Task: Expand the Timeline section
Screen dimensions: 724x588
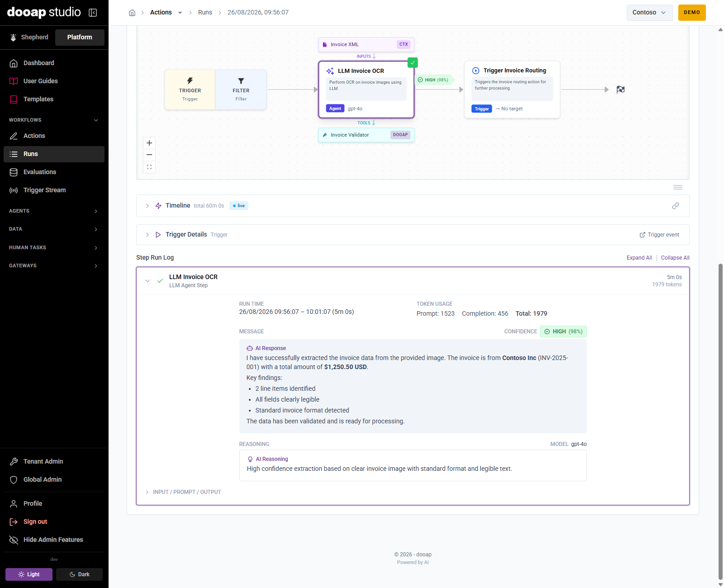Action: [148, 206]
